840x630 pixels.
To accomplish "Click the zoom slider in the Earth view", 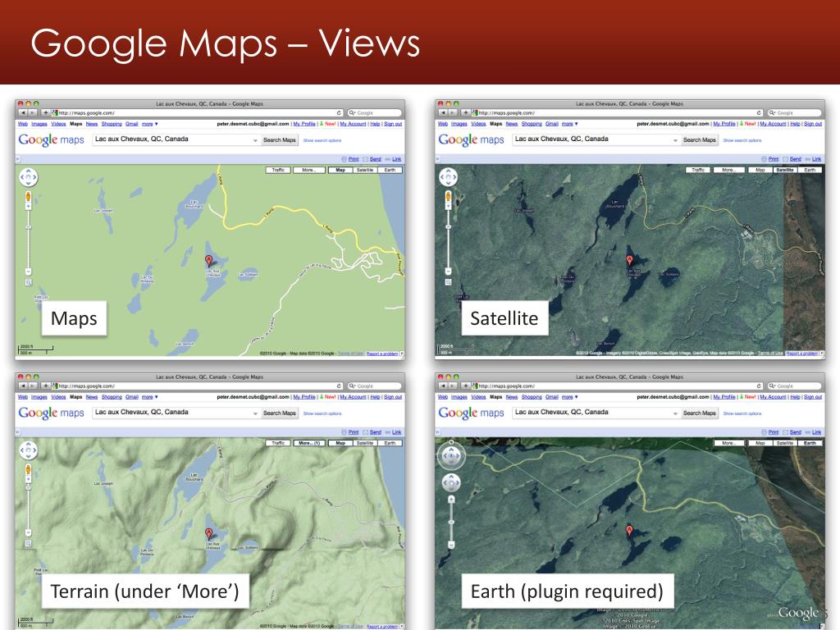I will 451,523.
